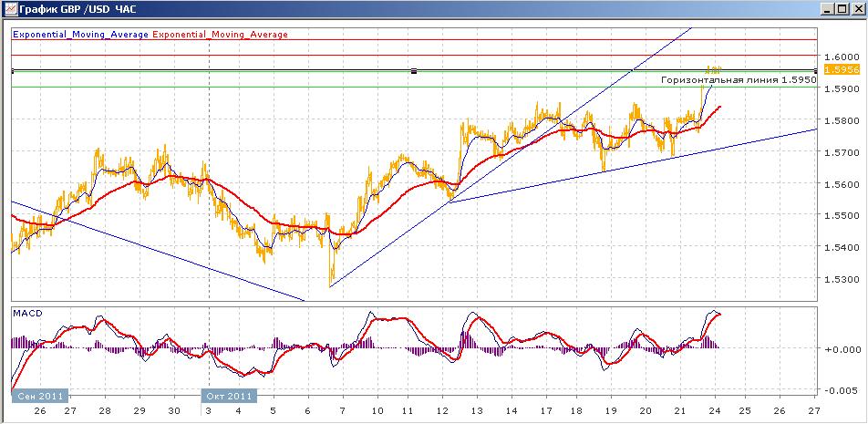
Task: Maximize the GBP/USD chart window
Action: tap(842, 9)
